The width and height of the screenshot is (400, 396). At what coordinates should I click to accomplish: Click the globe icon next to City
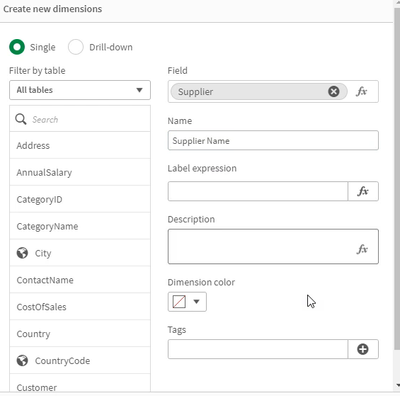click(22, 253)
